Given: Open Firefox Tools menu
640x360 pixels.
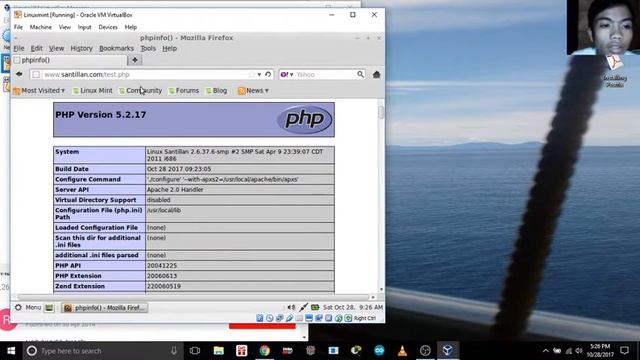Looking at the screenshot, I should click(x=148, y=48).
